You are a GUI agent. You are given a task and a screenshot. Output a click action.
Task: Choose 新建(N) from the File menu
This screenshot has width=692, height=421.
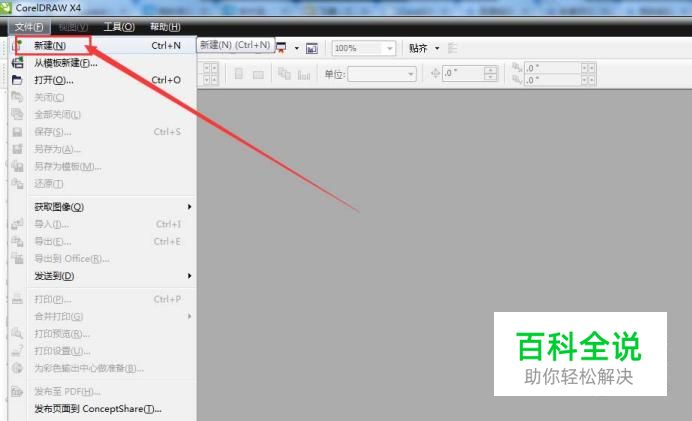(x=102, y=45)
